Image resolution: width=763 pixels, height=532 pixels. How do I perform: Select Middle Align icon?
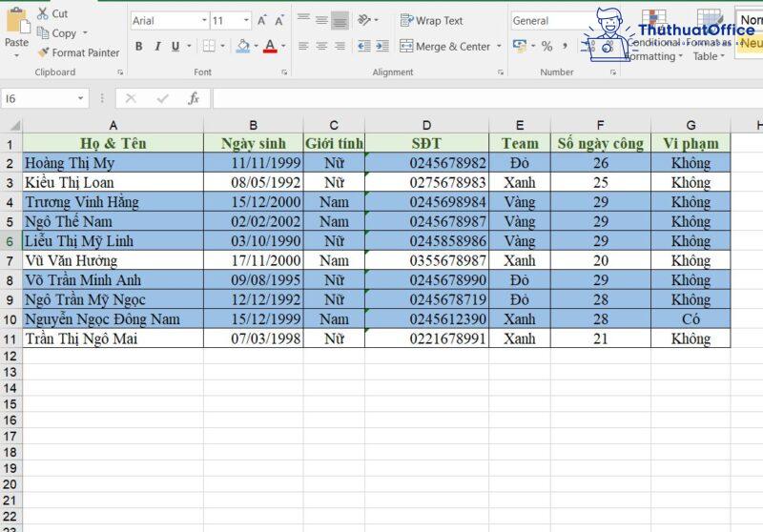tap(321, 20)
